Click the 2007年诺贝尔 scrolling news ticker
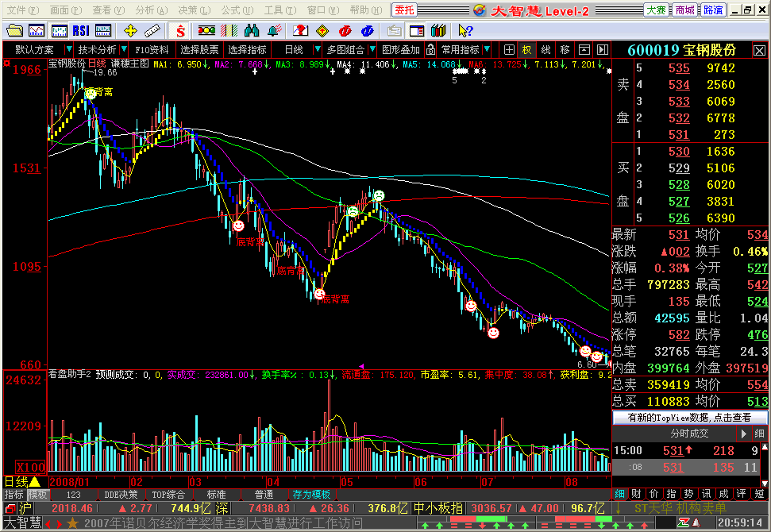The height and width of the screenshot is (532, 771). click(x=223, y=522)
